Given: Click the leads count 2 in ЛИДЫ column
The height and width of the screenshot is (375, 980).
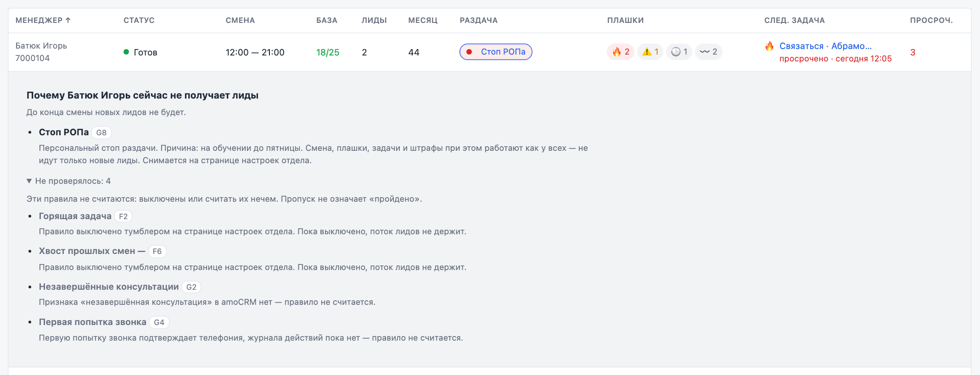Looking at the screenshot, I should (364, 52).
